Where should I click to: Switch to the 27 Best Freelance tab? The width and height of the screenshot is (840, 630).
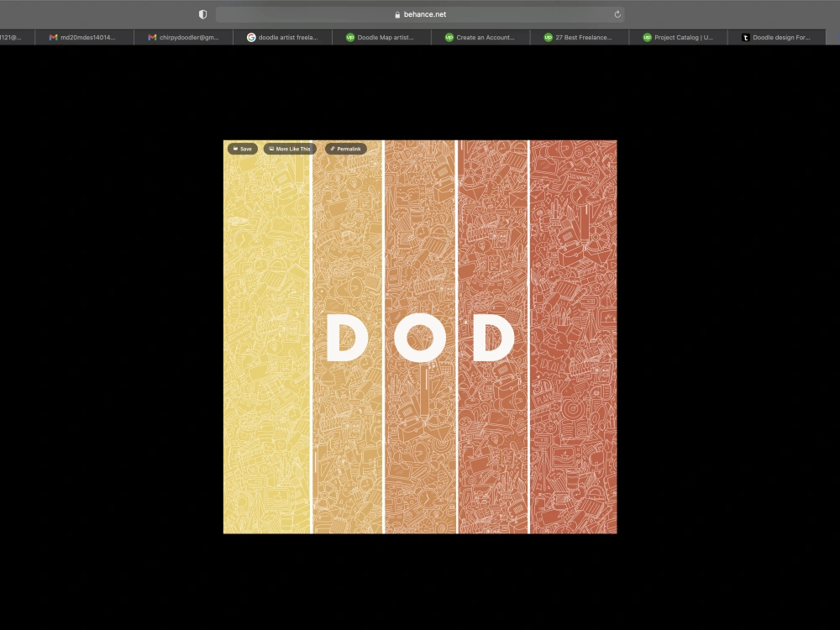tap(580, 37)
